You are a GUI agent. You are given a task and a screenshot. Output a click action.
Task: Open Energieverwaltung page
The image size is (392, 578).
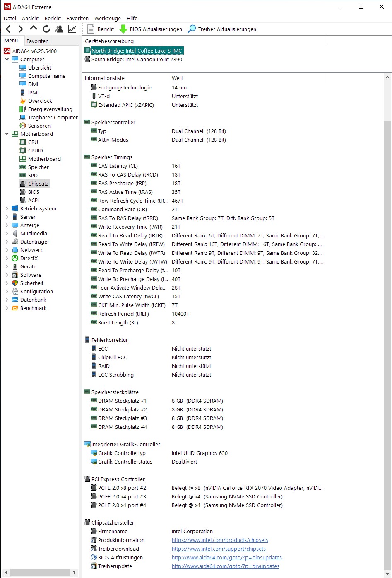[x=50, y=109]
